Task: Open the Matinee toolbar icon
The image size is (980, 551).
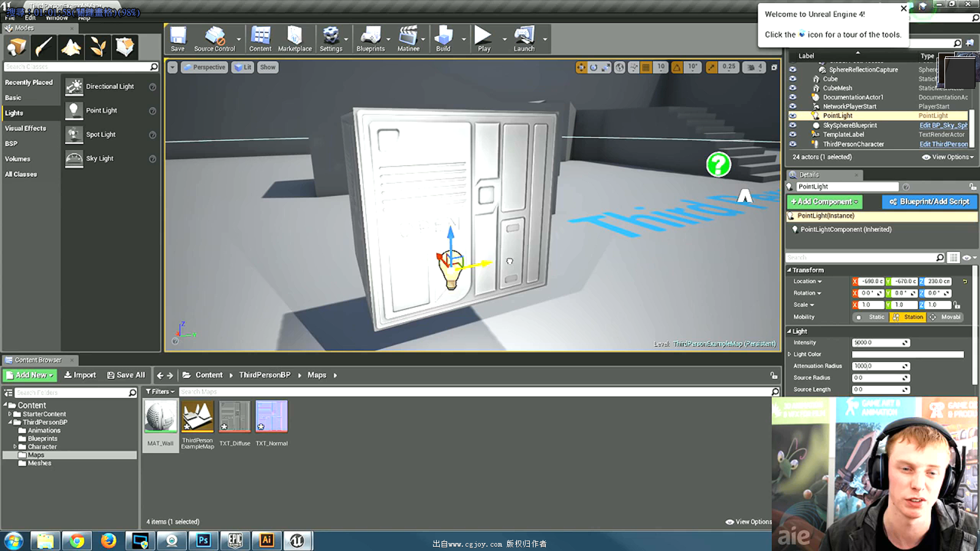Action: (409, 39)
